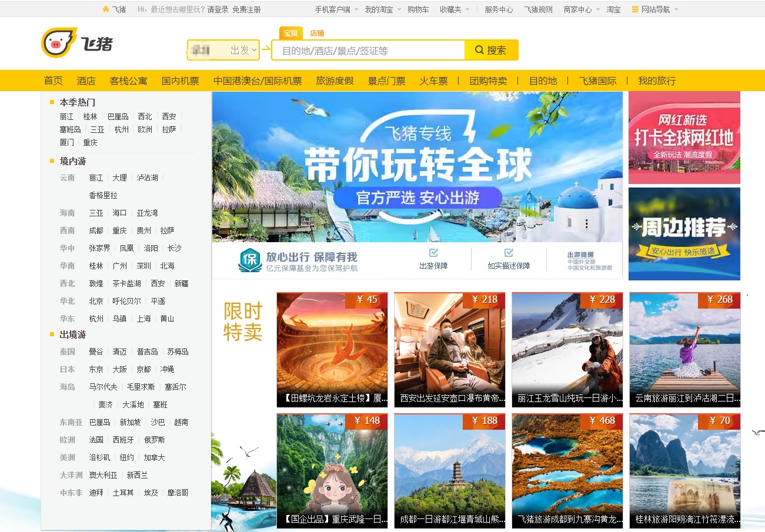Click 冲绳 in 日本 row
Screen dimensions: 765x532
click(167, 369)
